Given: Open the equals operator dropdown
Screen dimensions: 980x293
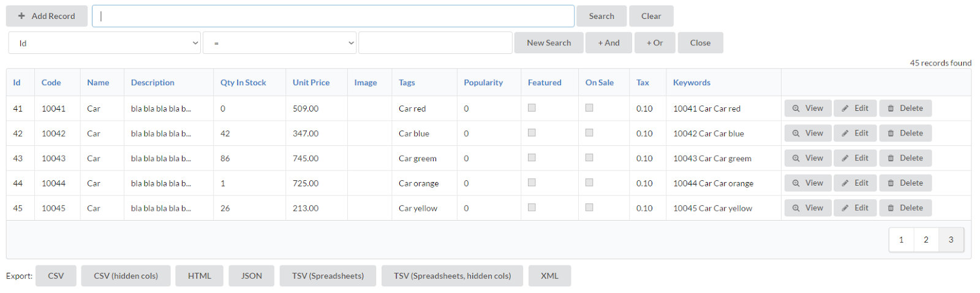Looking at the screenshot, I should (279, 43).
